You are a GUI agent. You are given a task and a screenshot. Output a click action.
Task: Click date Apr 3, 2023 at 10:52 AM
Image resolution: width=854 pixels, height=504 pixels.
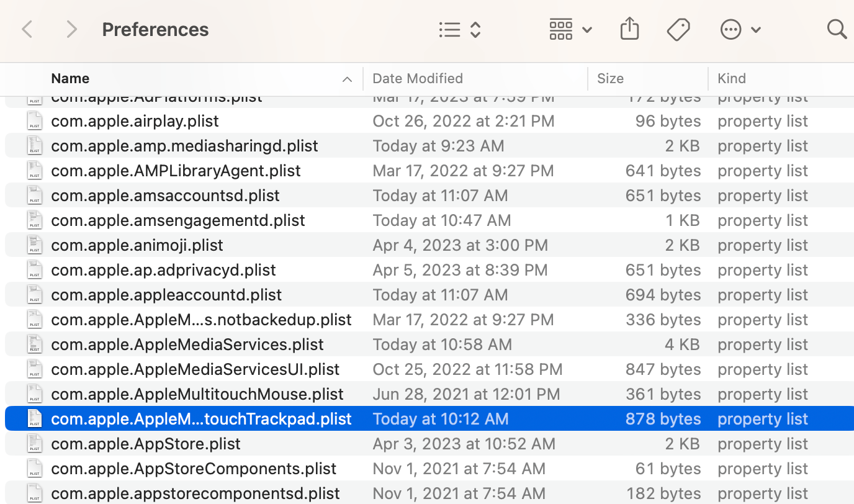coord(464,444)
